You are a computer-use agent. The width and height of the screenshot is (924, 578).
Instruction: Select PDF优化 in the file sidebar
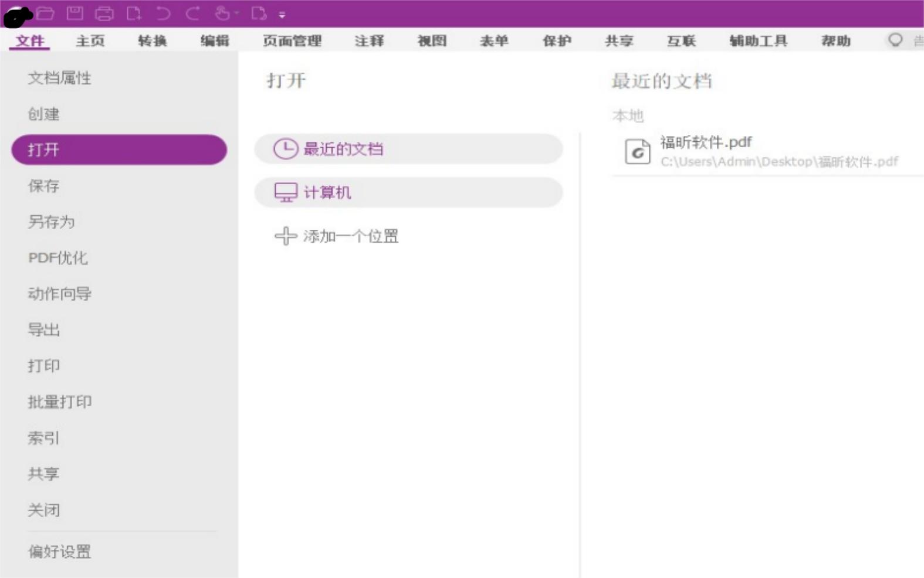coord(58,258)
